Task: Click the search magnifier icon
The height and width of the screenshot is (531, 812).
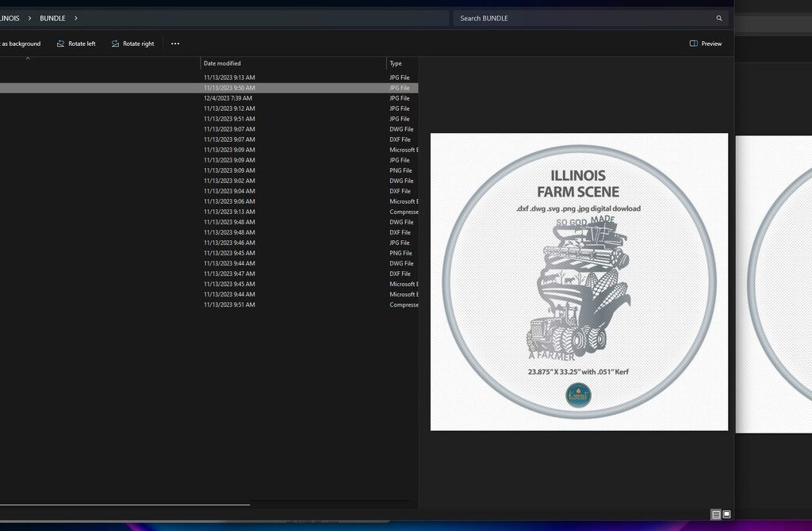Action: click(719, 18)
